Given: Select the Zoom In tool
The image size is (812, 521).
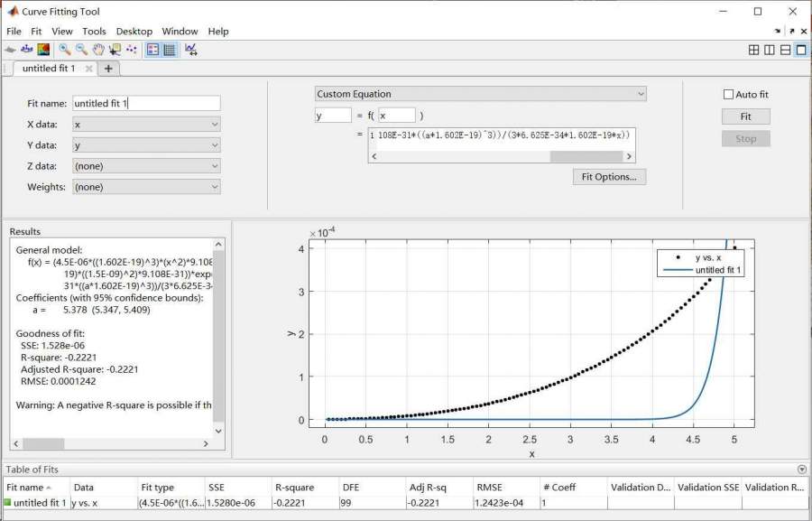Looking at the screenshot, I should (x=65, y=50).
